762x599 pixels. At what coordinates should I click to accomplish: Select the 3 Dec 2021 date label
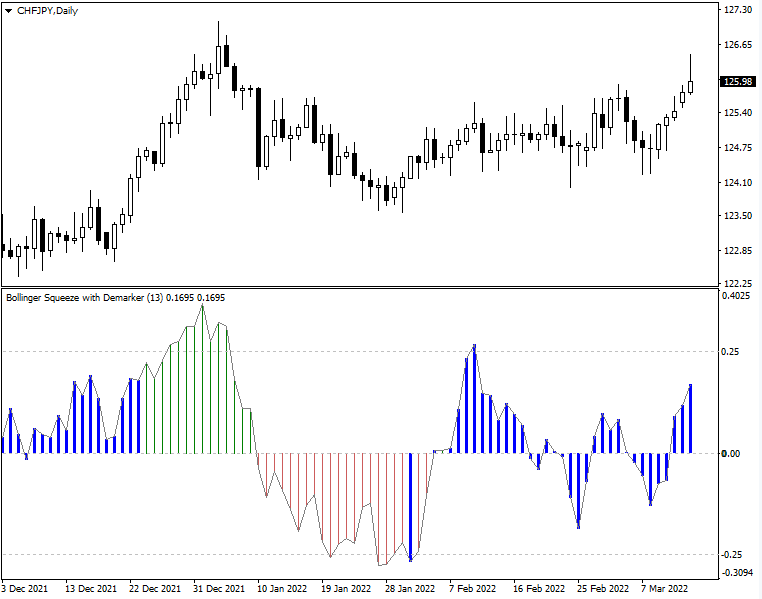tap(25, 588)
